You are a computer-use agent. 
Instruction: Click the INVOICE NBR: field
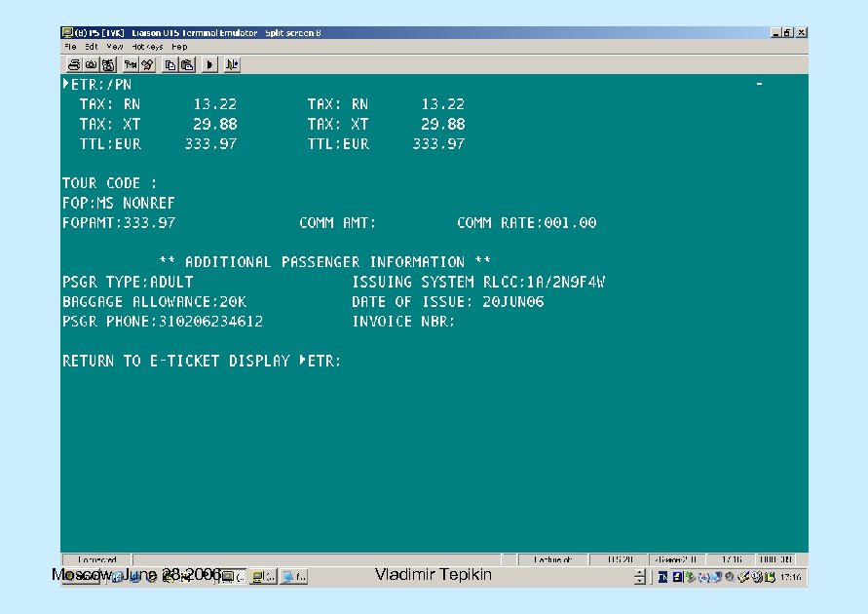tap(403, 322)
